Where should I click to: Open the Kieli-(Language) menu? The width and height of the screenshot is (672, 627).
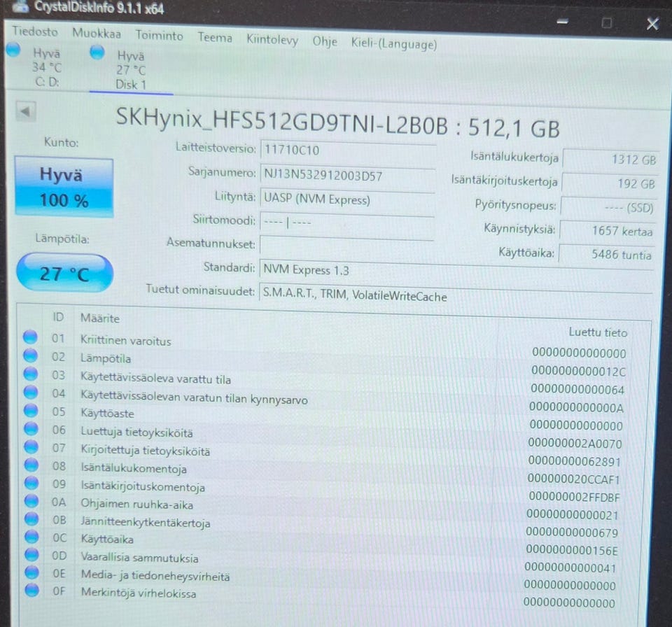[394, 43]
